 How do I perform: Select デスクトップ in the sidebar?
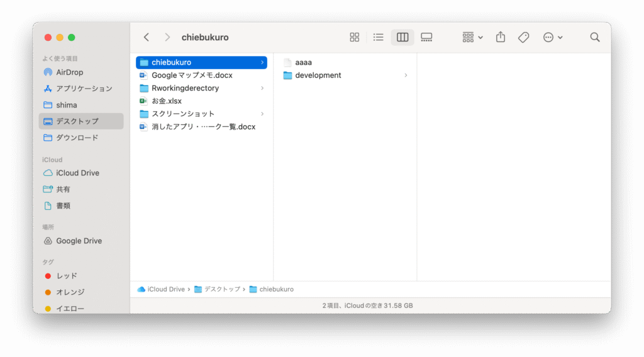coord(81,121)
